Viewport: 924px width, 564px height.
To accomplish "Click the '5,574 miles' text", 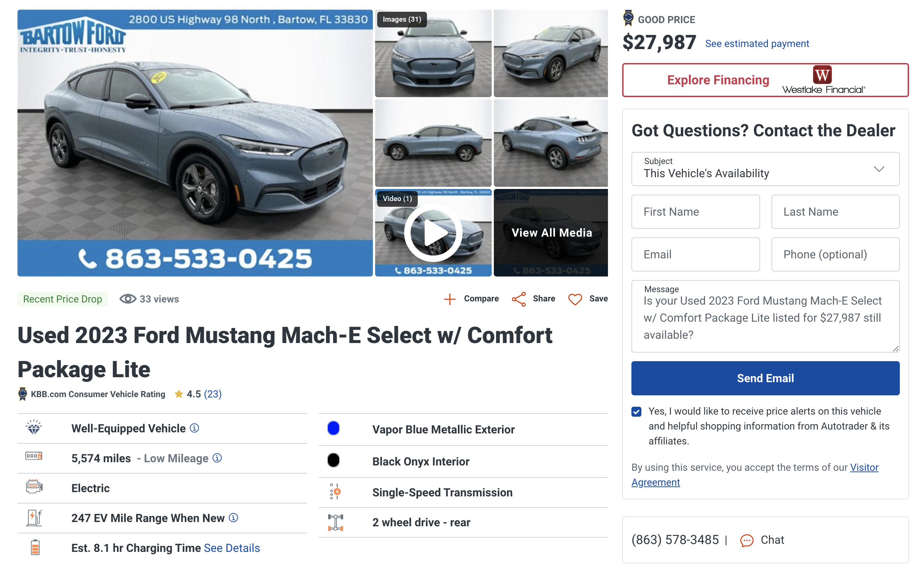I will tap(101, 458).
